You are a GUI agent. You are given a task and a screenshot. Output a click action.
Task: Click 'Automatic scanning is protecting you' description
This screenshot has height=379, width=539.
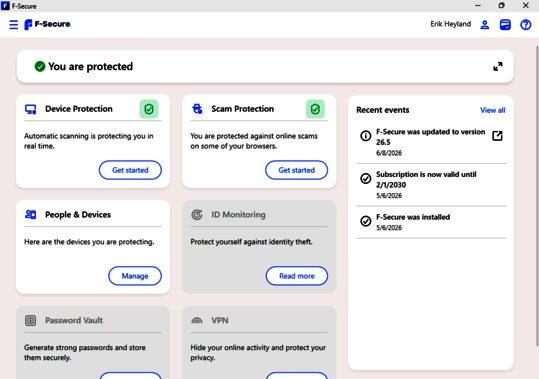click(x=89, y=141)
